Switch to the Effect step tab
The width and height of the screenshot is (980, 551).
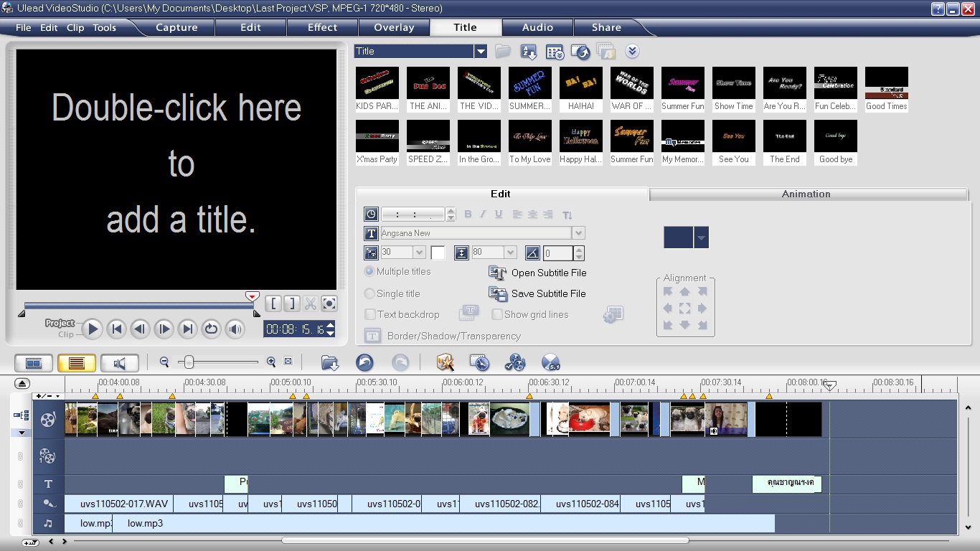click(322, 27)
